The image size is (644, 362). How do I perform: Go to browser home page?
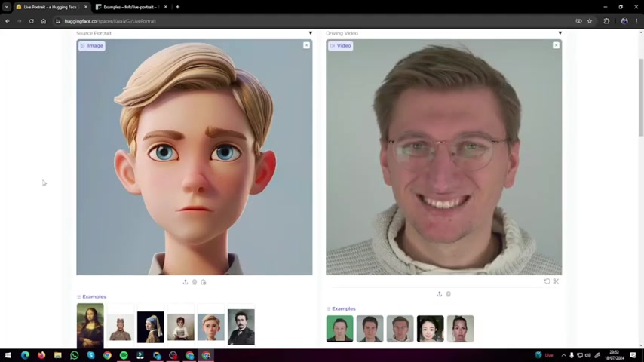44,21
